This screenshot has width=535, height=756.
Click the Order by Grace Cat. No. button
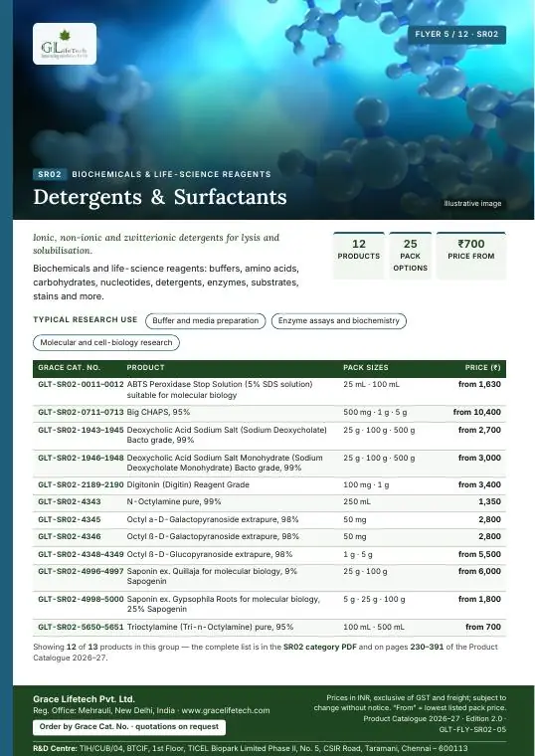pyautogui.click(x=129, y=727)
